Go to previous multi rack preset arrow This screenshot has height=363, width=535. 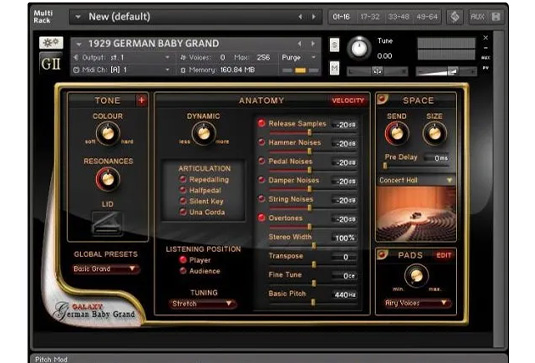tap(300, 17)
